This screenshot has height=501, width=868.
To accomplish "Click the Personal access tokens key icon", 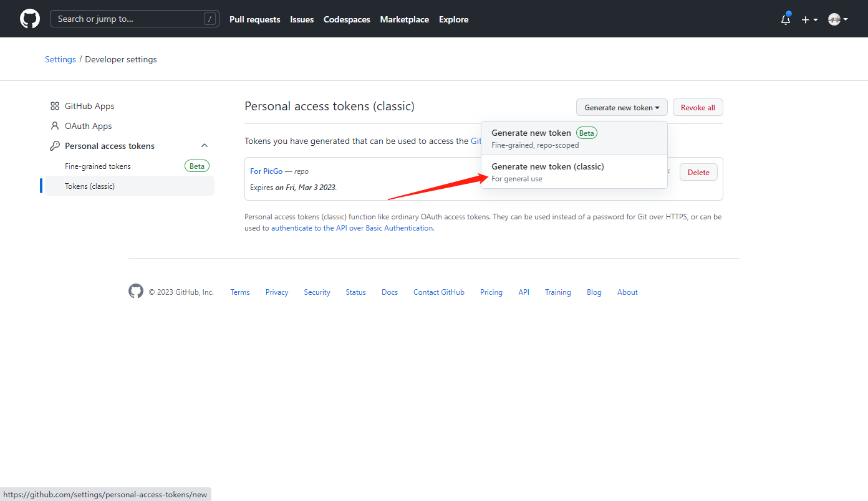I will 55,146.
